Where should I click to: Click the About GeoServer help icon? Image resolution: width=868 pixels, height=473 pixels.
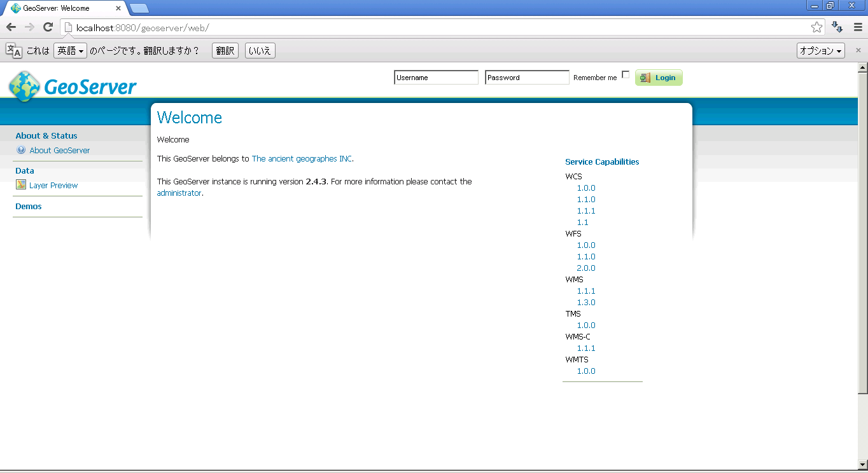pyautogui.click(x=21, y=151)
